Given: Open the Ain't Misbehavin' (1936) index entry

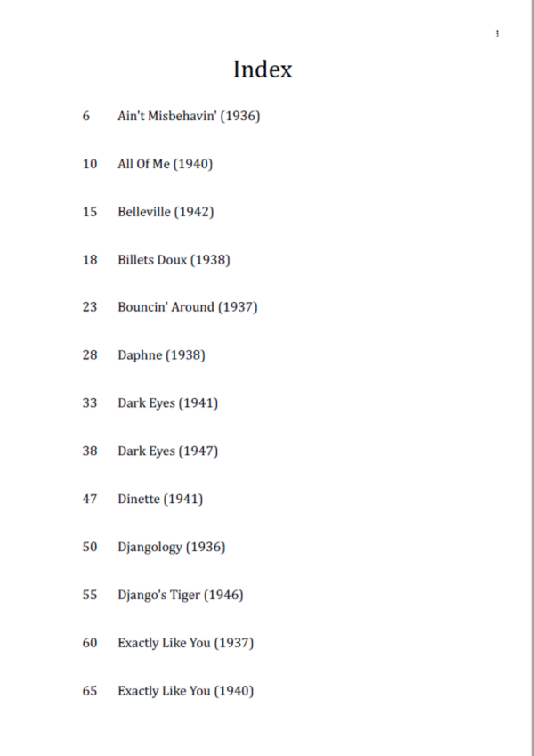Looking at the screenshot, I should click(189, 116).
